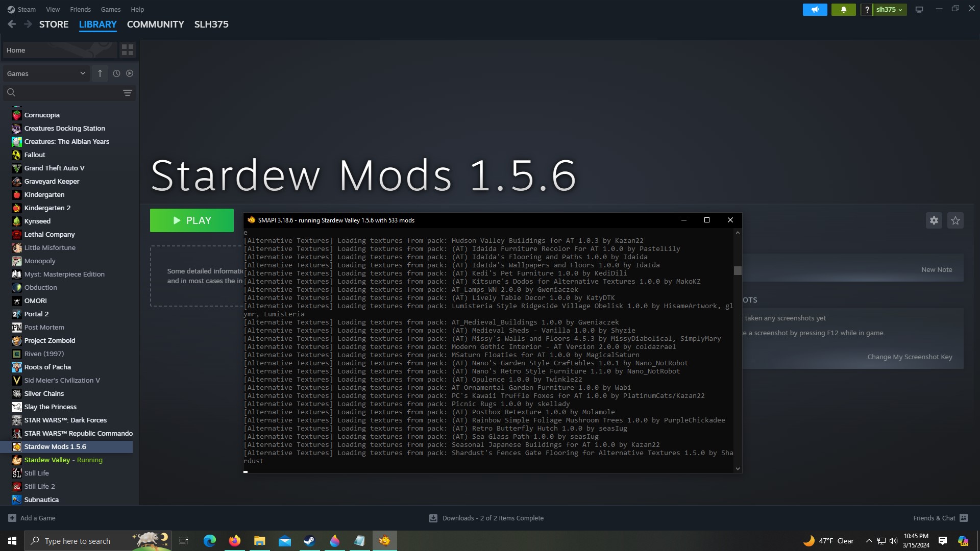Switch Steam to Big Picture mode icon
980x551 pixels.
point(919,9)
